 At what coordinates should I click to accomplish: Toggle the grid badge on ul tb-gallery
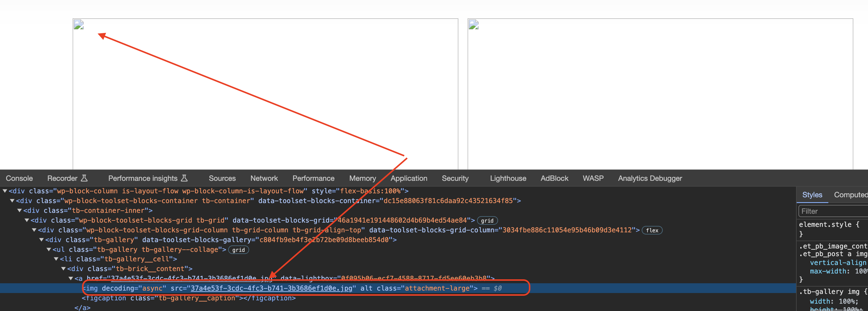(239, 250)
